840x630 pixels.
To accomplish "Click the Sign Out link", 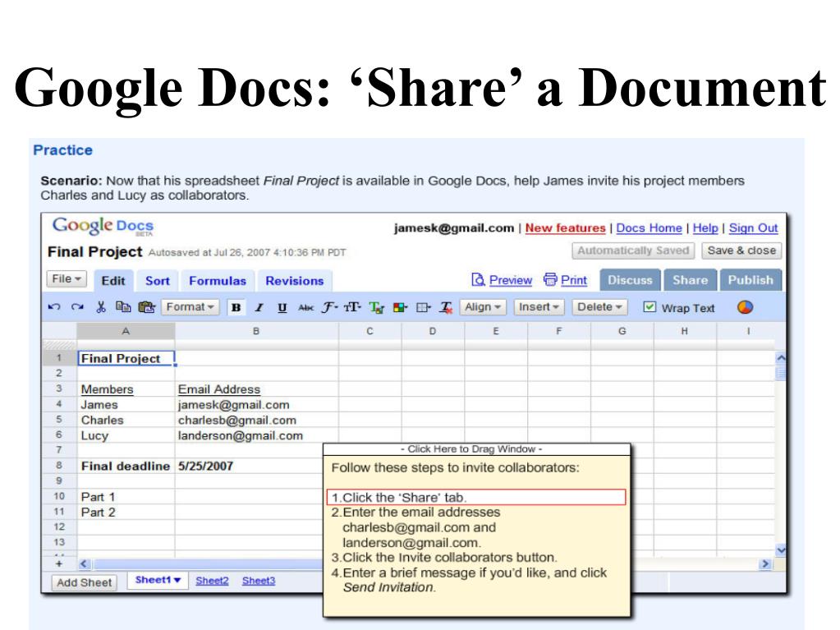I will 753,228.
